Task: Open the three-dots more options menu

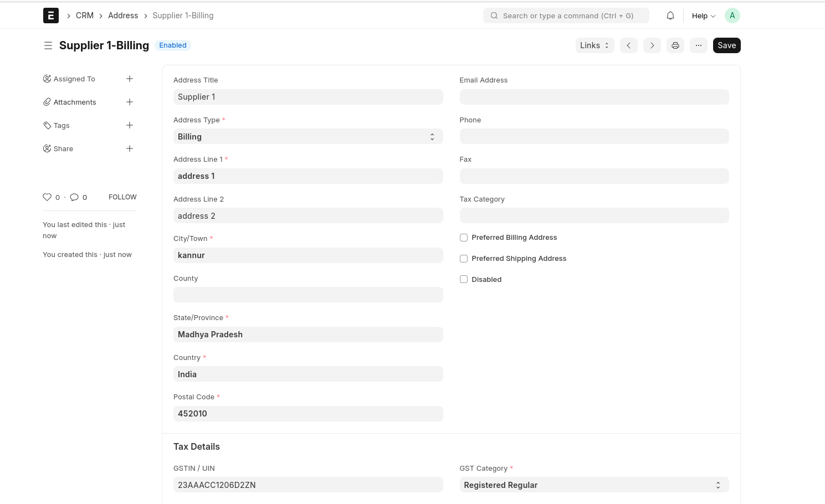Action: 698,45
